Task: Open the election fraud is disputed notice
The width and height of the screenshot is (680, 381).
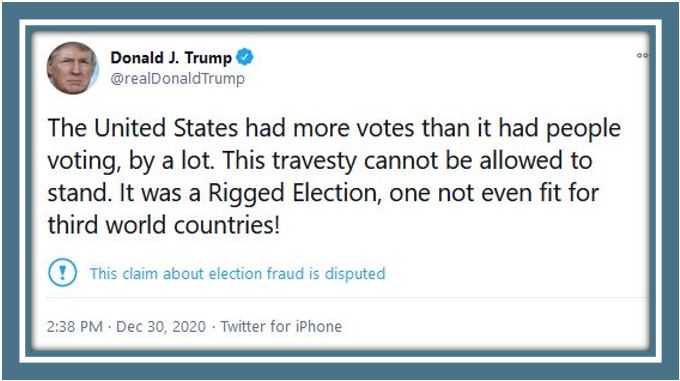Action: pos(237,274)
